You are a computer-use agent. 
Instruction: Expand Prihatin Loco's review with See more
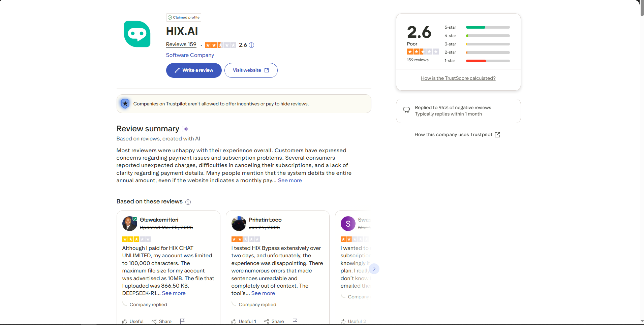pos(263,293)
